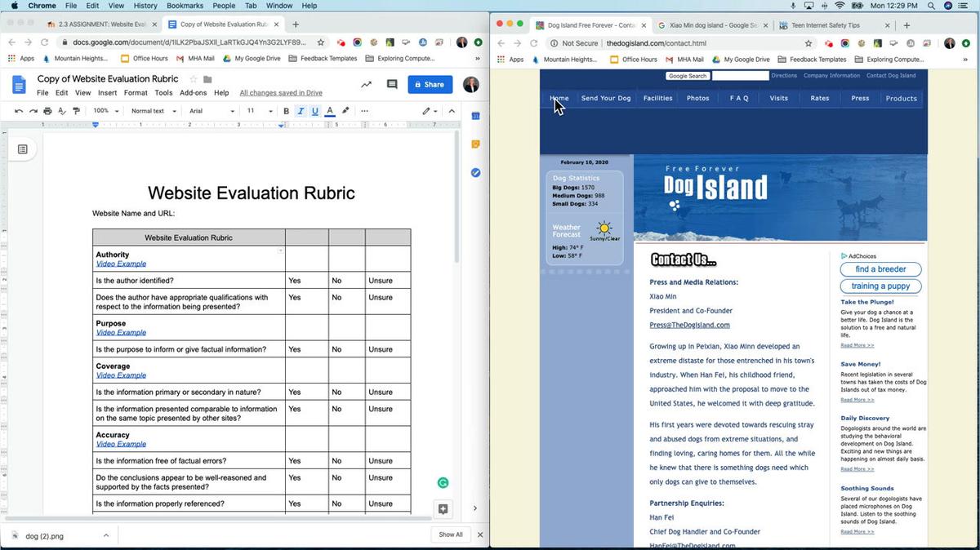Click the Google Search button on Dog Island

[x=687, y=76]
